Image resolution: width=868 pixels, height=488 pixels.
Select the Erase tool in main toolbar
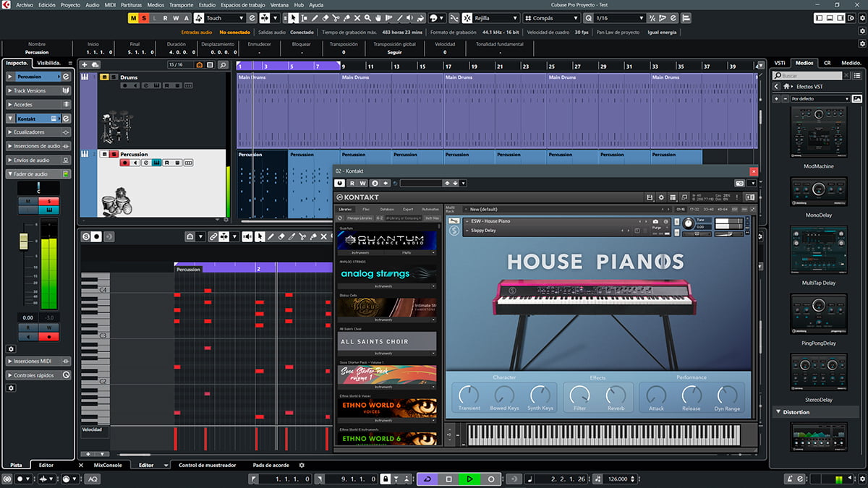(x=325, y=18)
